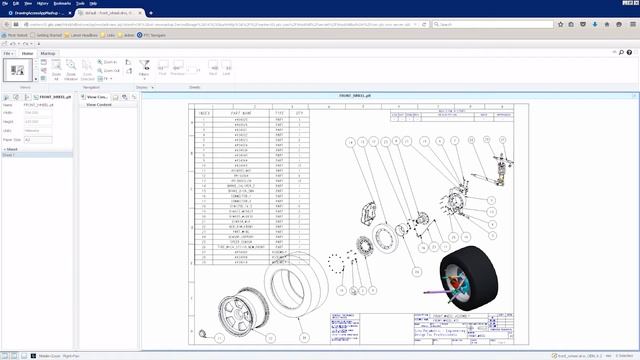Image resolution: width=640 pixels, height=360 pixels.
Task: Click the grid icon beside View Content tab
Action: (116, 97)
